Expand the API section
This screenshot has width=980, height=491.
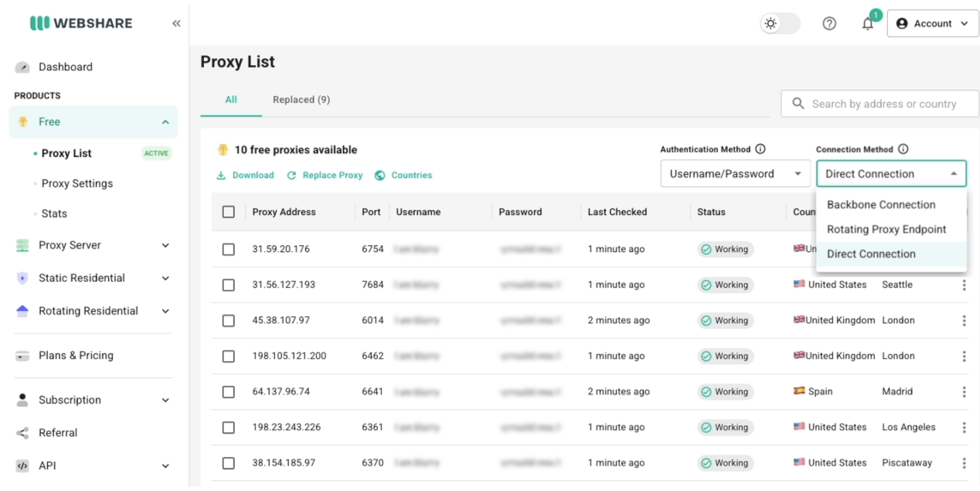[94, 465]
